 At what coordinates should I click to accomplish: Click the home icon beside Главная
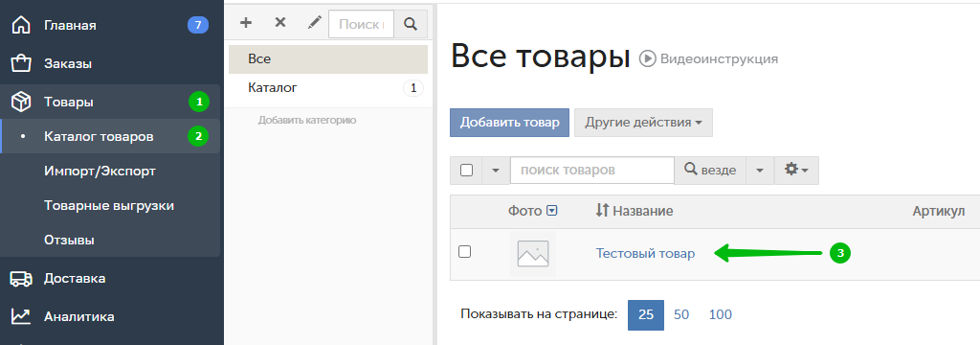coord(21,26)
